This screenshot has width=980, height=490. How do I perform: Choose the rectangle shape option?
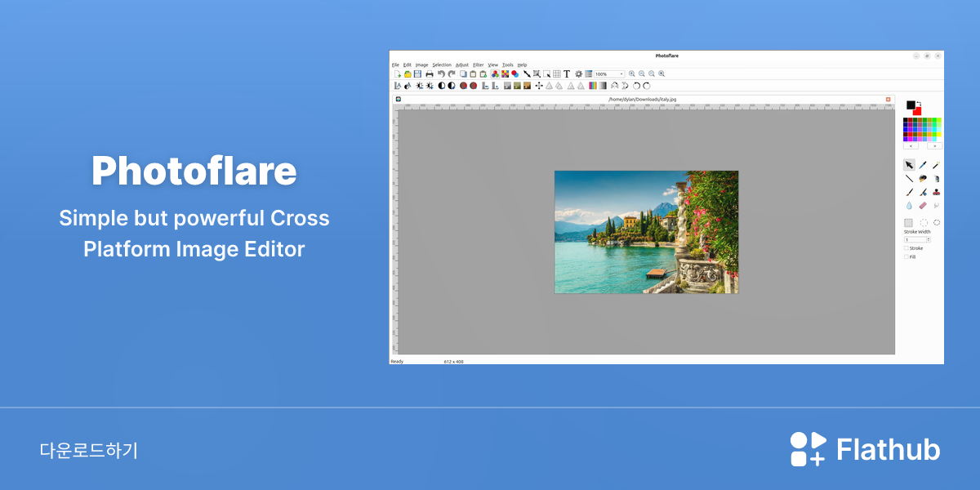tap(909, 222)
